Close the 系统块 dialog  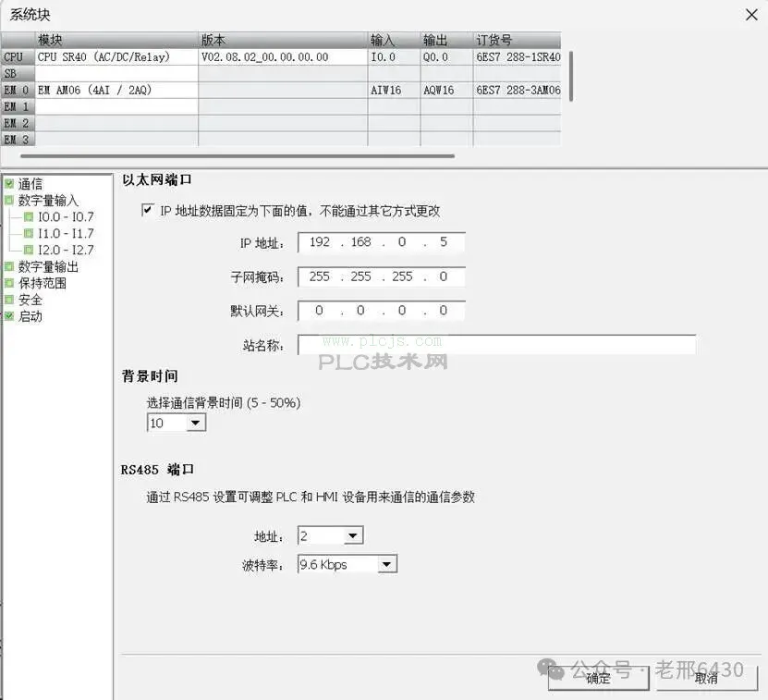tap(751, 15)
